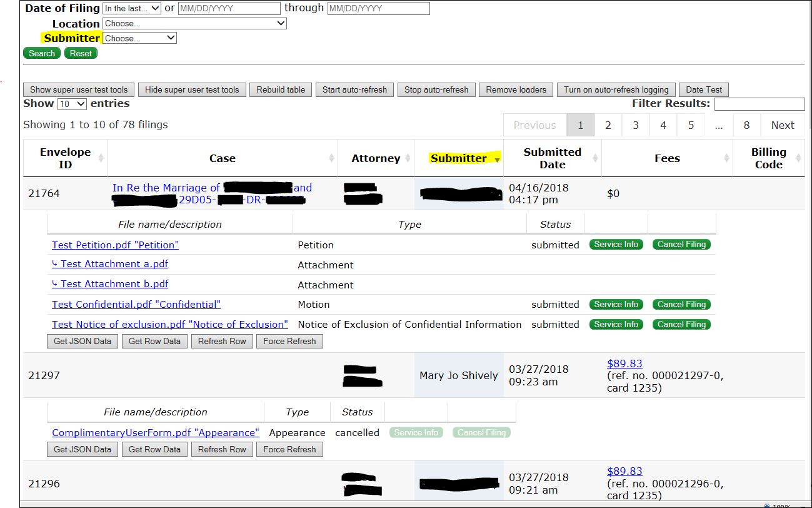Click Remove loaders button

click(x=516, y=89)
